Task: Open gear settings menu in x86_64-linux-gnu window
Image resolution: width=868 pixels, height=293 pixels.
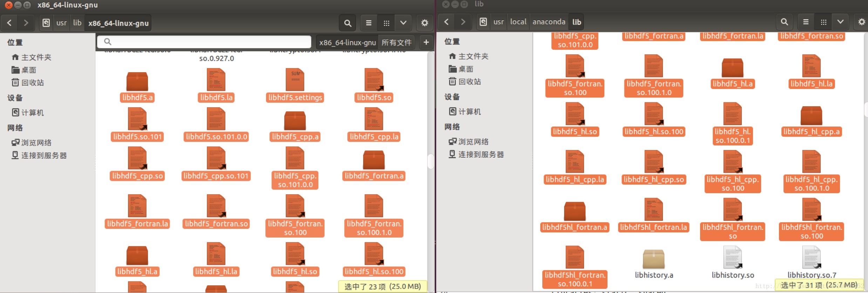Action: coord(425,23)
